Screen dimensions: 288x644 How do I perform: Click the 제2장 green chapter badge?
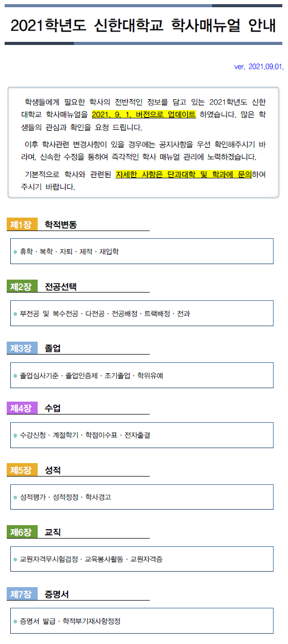[x=22, y=286]
